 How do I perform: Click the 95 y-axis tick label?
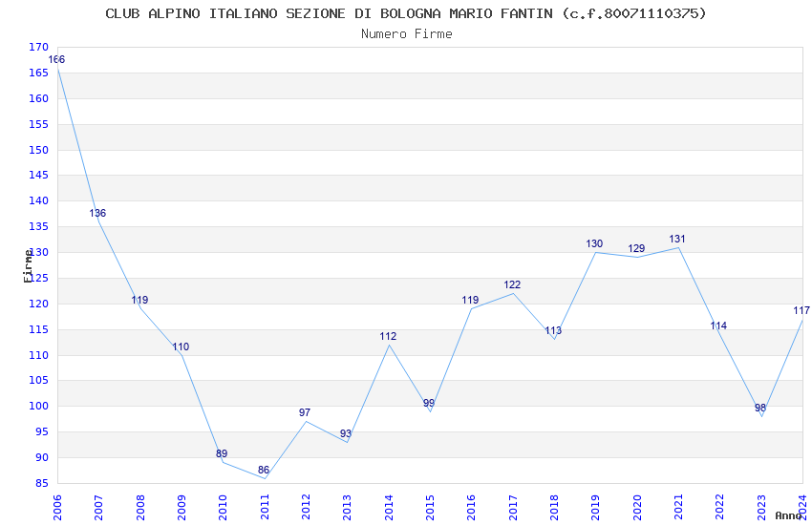coord(42,431)
